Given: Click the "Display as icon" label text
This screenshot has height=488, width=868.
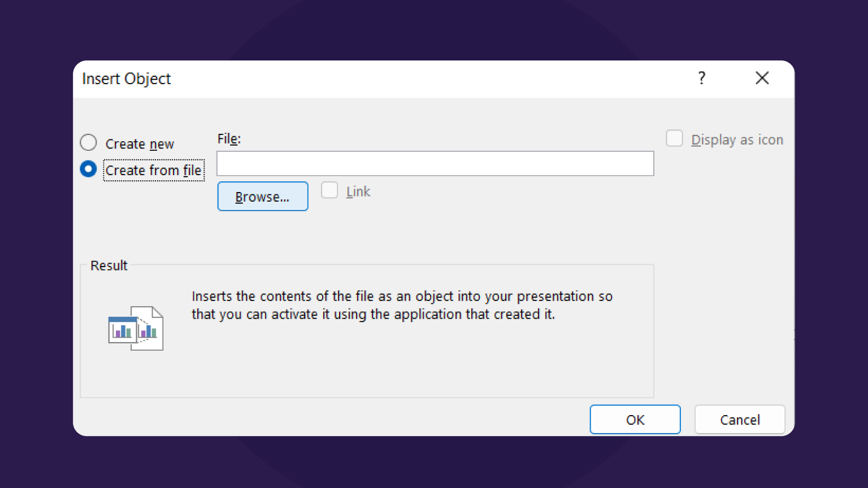Looking at the screenshot, I should (x=737, y=140).
